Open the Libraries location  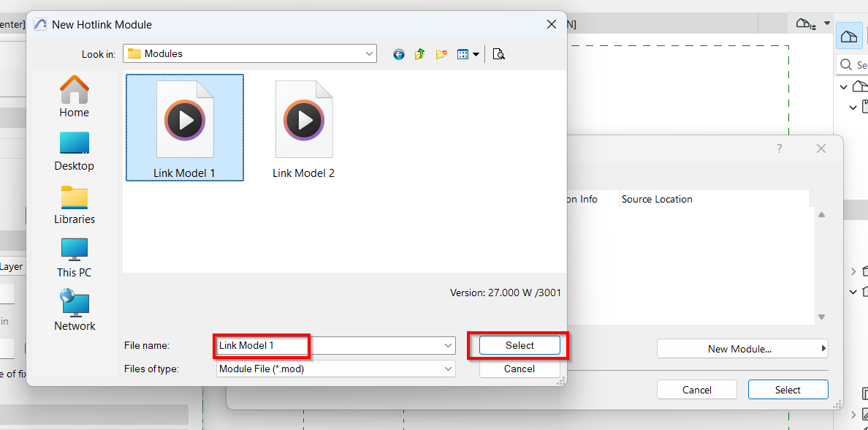75,204
